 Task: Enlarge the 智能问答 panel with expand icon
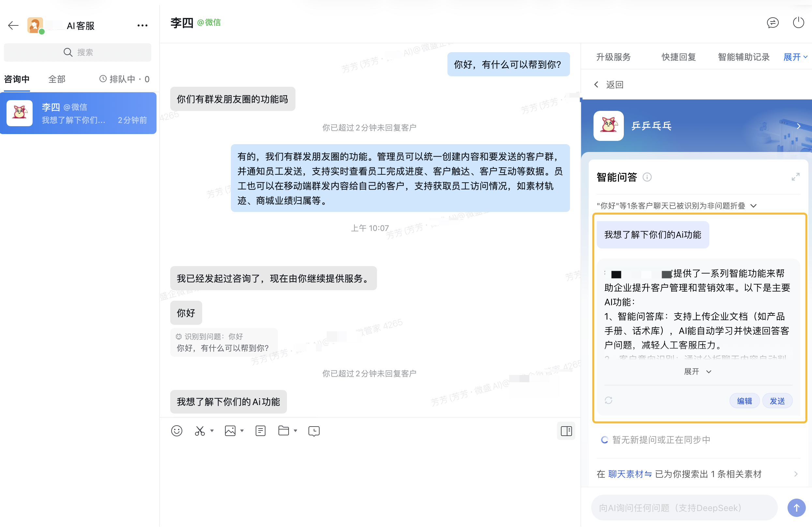796,177
